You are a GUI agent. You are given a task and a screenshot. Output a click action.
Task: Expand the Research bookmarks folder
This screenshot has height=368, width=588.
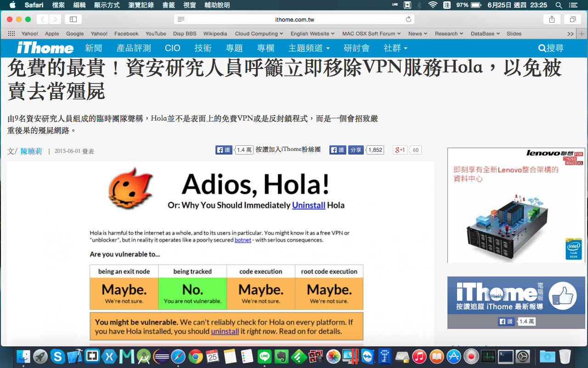pyautogui.click(x=449, y=34)
